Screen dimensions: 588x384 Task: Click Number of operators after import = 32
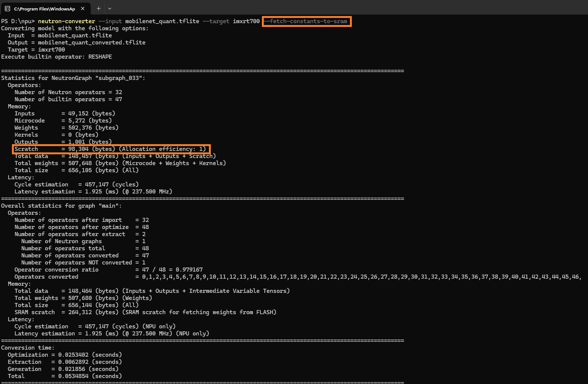[x=82, y=220]
